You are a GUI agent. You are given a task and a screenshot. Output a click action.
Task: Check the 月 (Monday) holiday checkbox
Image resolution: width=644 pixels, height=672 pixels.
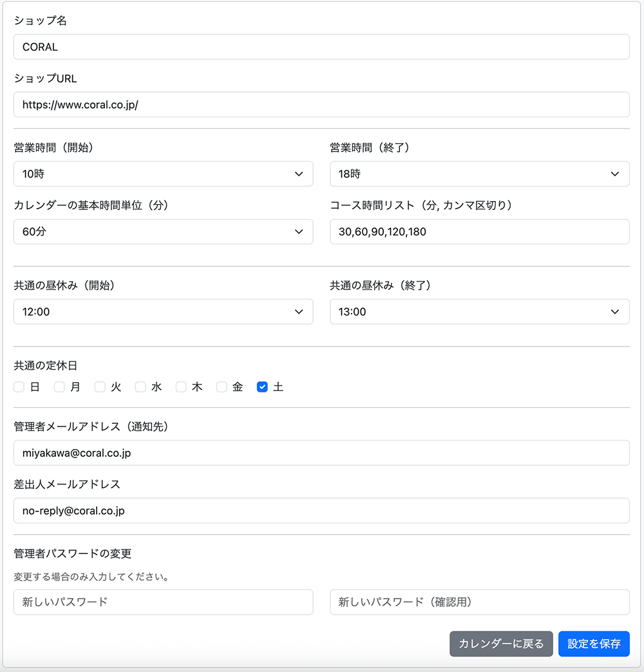pos(59,387)
